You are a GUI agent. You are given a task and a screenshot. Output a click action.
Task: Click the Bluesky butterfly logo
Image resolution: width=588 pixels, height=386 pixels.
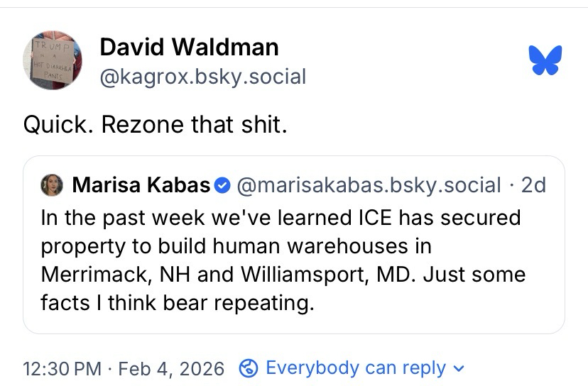tap(545, 60)
